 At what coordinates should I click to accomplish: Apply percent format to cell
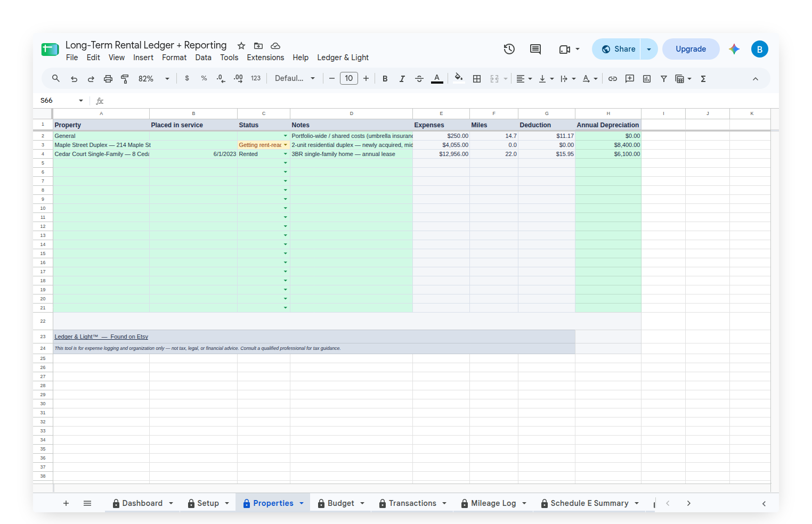pyautogui.click(x=204, y=78)
